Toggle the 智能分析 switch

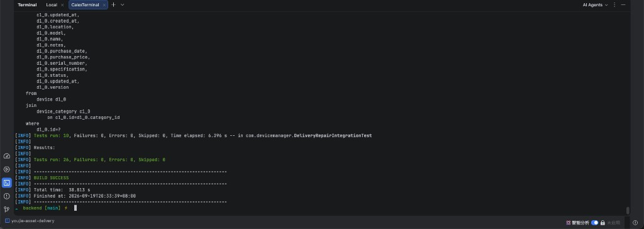point(595,223)
